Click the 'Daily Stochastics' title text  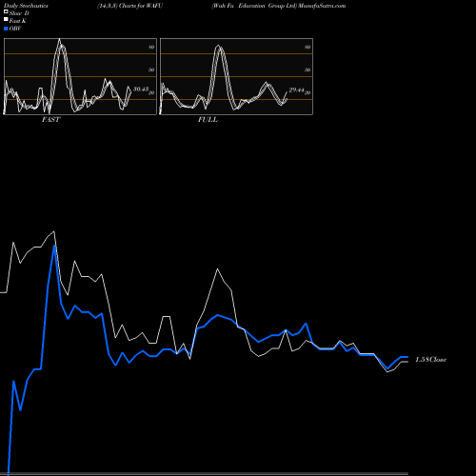(x=26, y=6)
